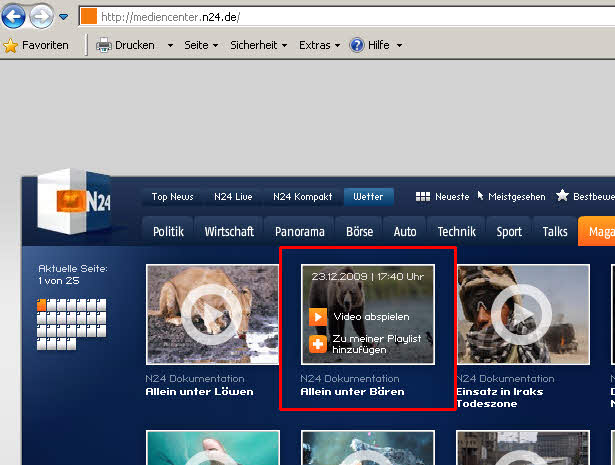615x465 pixels.
Task: Expand the Hilfe dropdown arrow
Action: point(399,45)
